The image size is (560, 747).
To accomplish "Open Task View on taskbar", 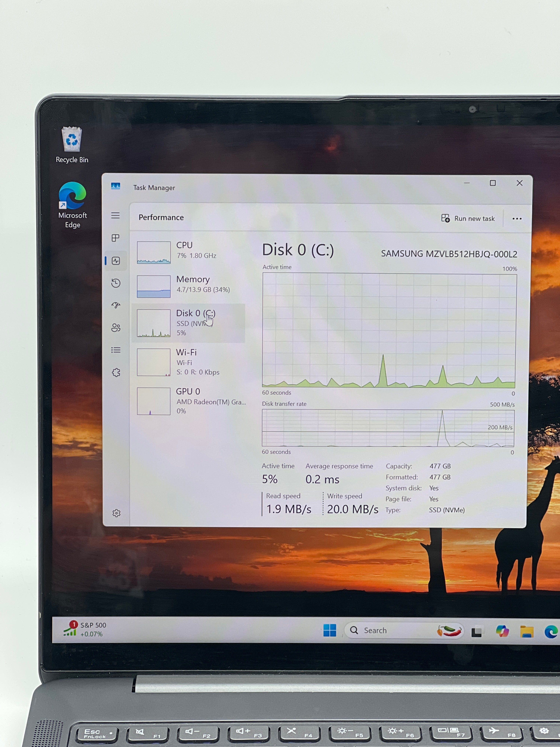I will (477, 632).
